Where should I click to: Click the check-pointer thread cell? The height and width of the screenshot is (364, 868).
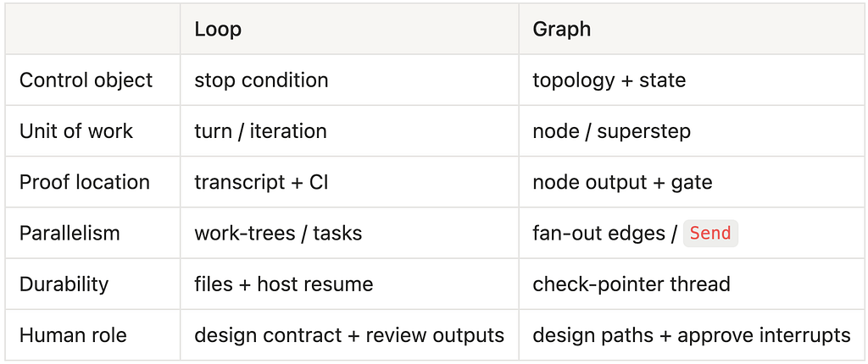point(692,284)
